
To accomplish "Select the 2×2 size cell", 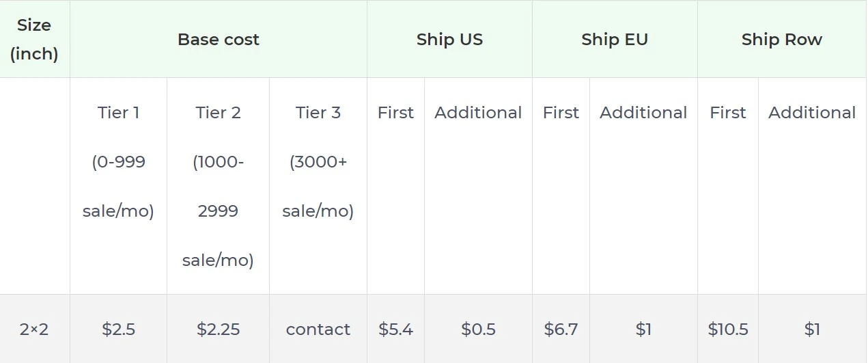I will (34, 330).
